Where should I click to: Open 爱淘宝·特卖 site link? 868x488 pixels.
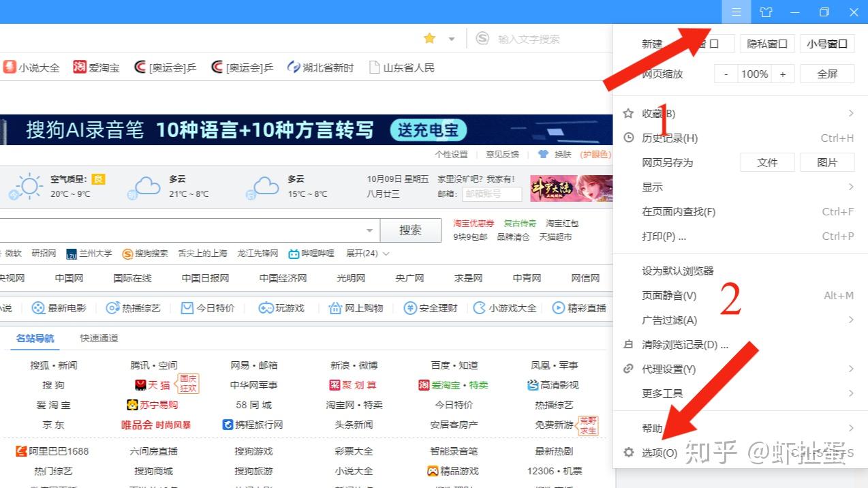pyautogui.click(x=453, y=385)
